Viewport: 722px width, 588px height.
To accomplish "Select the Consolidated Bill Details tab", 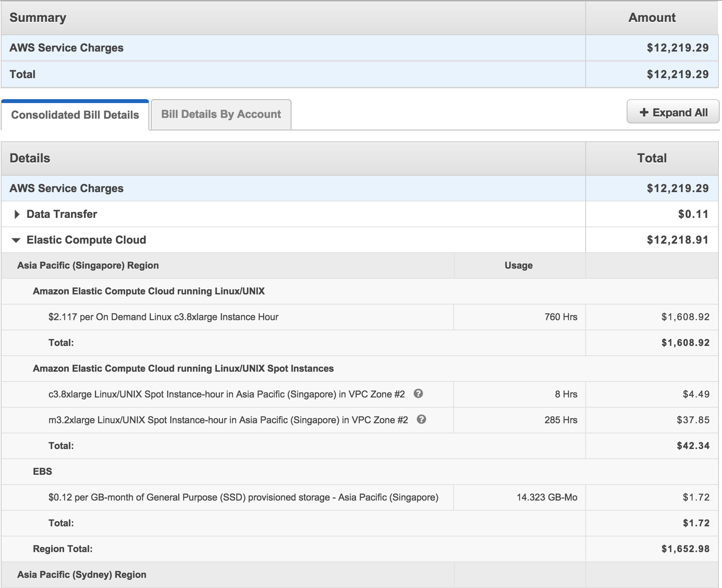I will click(x=75, y=115).
